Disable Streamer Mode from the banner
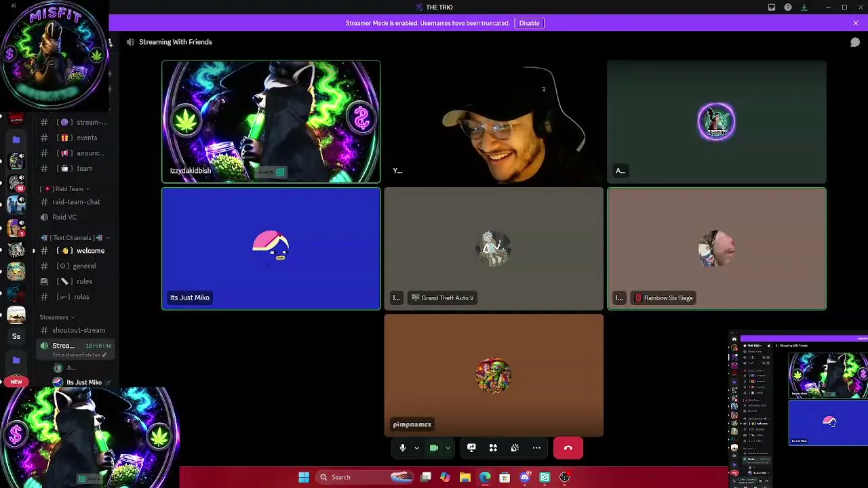Screen dimensions: 868x488 click(x=529, y=23)
